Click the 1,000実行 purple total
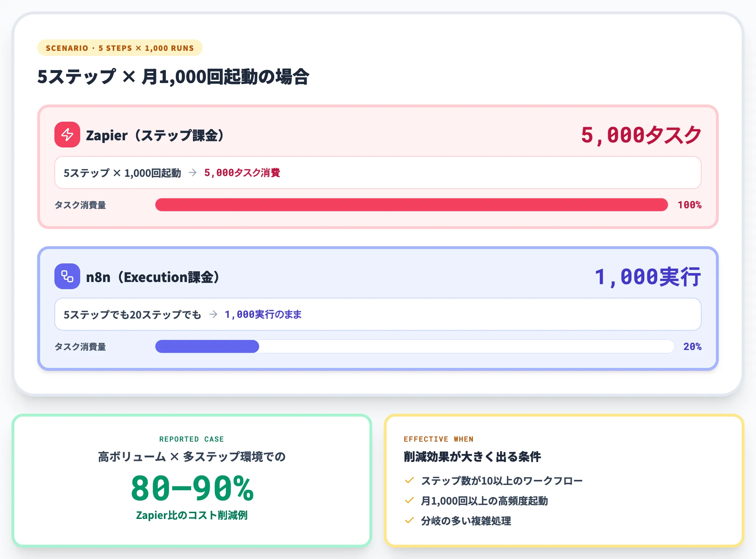The image size is (756, 559). pos(648,277)
